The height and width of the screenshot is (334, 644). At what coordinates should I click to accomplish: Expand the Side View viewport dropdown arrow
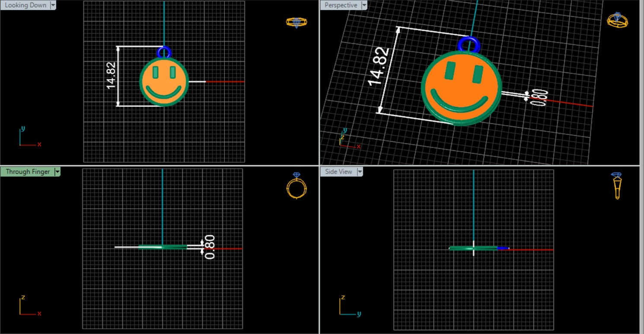click(360, 172)
